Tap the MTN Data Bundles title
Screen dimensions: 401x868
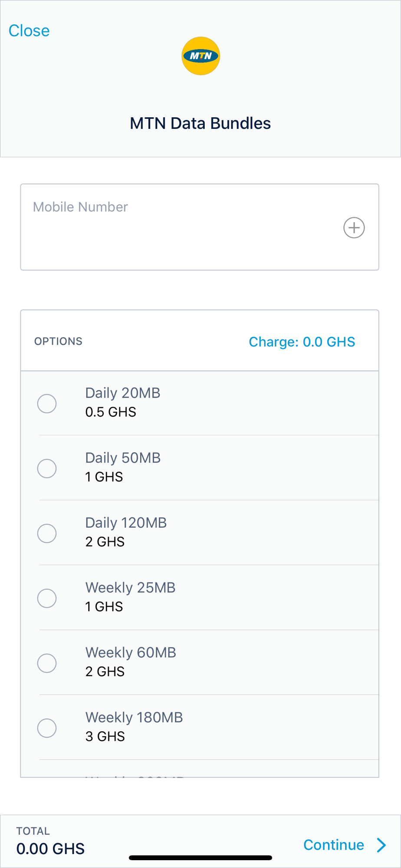[200, 123]
